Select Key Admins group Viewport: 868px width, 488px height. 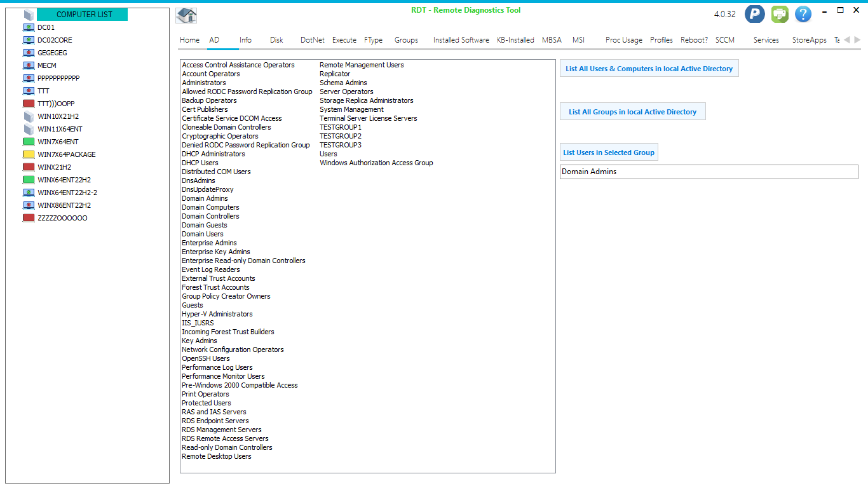[x=200, y=341]
